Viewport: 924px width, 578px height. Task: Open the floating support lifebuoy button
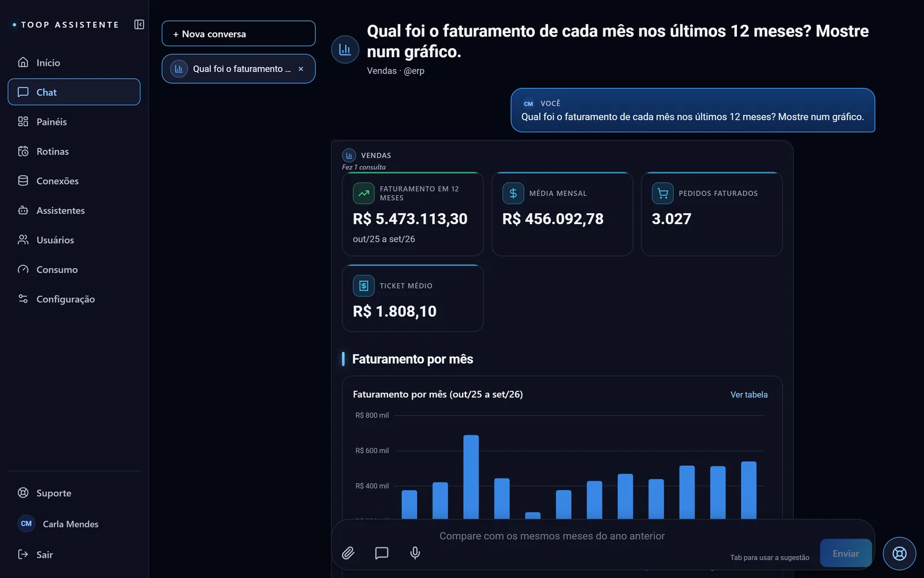point(899,553)
